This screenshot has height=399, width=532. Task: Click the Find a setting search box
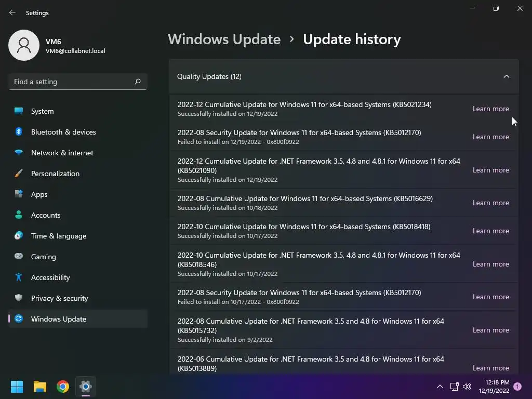[x=78, y=82]
